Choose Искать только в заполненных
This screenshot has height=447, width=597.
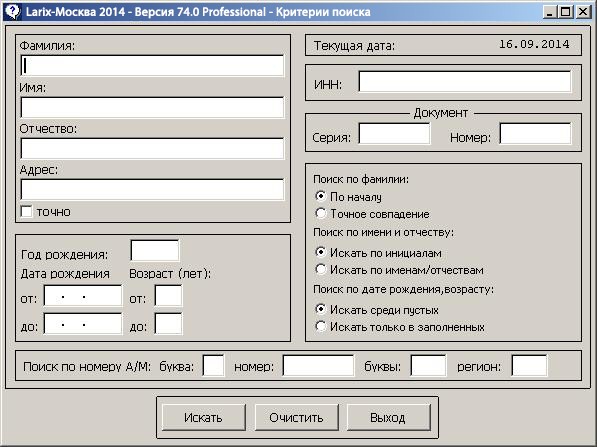pos(321,327)
